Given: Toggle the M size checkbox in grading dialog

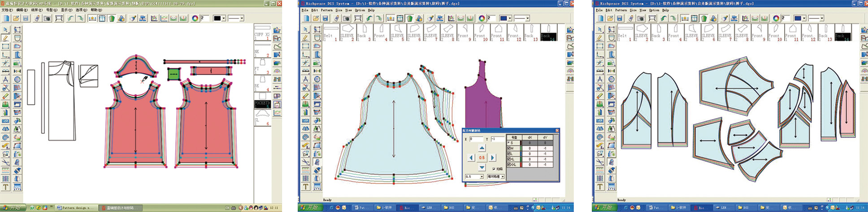Looking at the screenshot, I should click(x=509, y=148).
